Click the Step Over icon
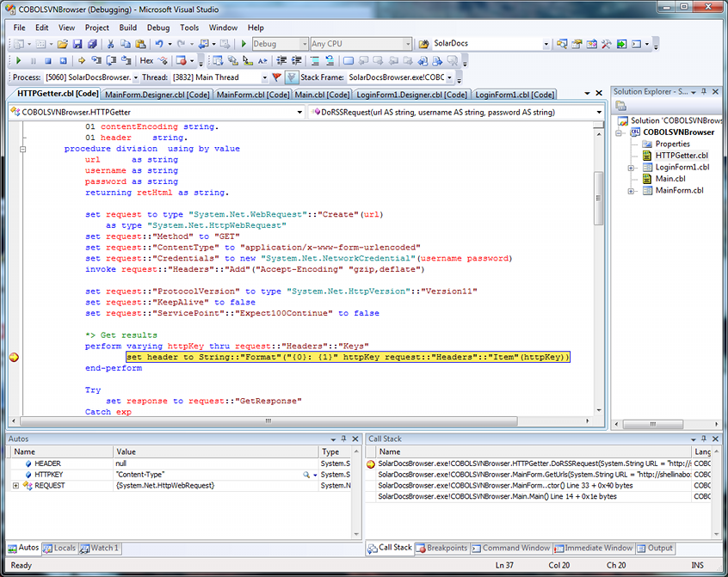This screenshot has width=728, height=577. pyautogui.click(x=111, y=61)
